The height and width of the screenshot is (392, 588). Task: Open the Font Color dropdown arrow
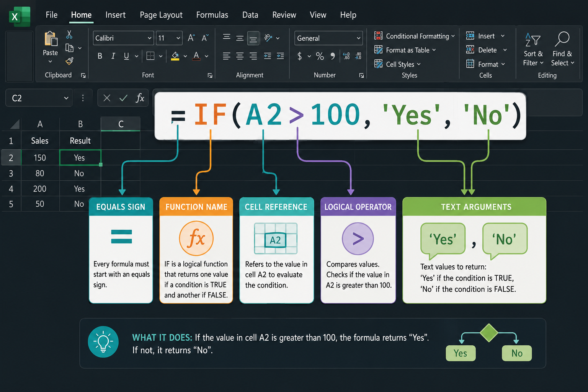(x=206, y=56)
